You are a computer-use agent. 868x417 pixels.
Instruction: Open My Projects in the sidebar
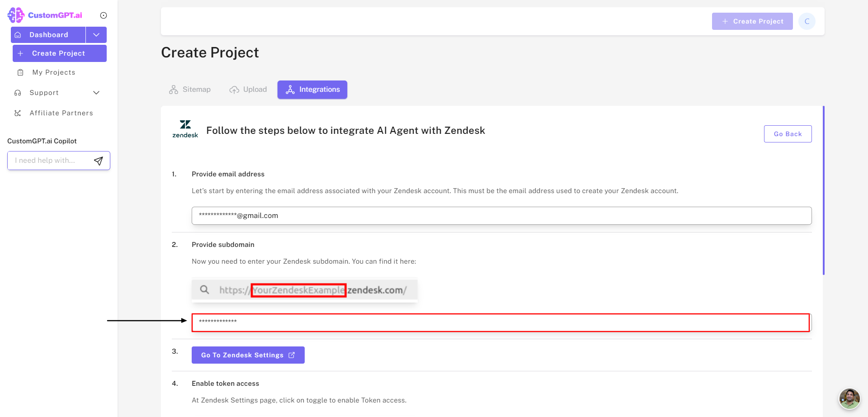pos(54,72)
